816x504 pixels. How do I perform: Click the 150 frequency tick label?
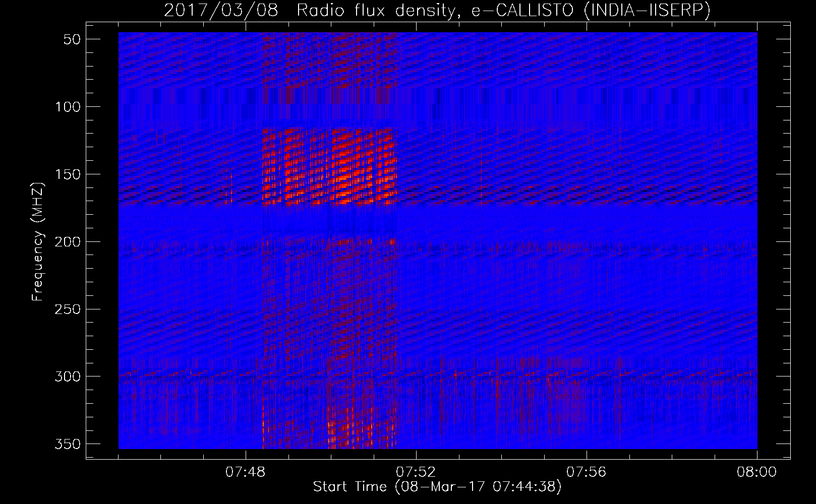pos(68,174)
